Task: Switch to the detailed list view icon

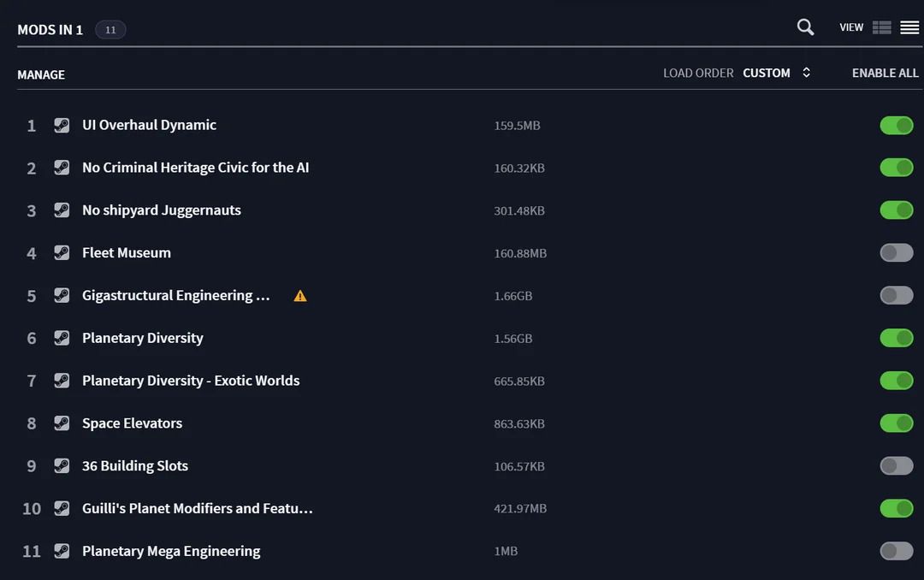Action: (881, 27)
